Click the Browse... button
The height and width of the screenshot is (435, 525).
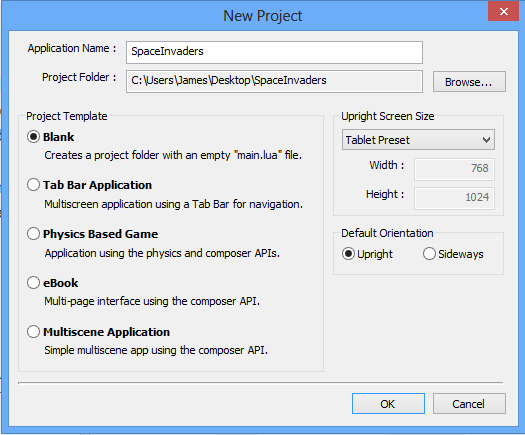click(x=469, y=81)
